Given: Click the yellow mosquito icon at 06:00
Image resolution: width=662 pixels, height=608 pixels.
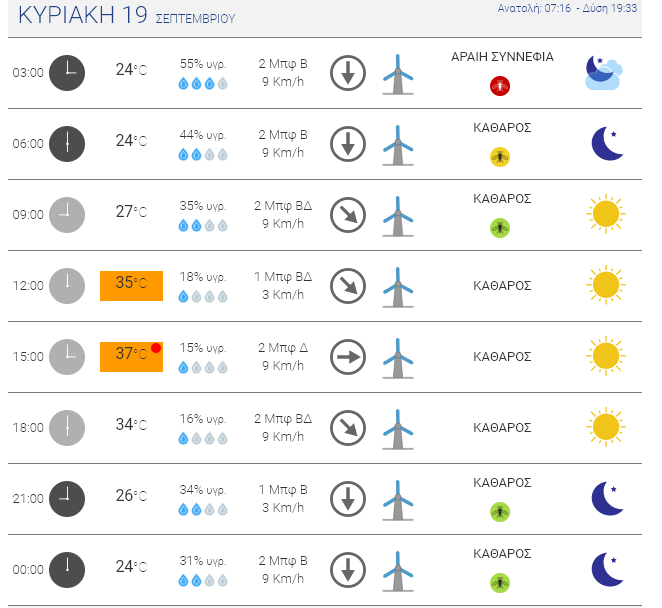Looking at the screenshot, I should [x=499, y=157].
